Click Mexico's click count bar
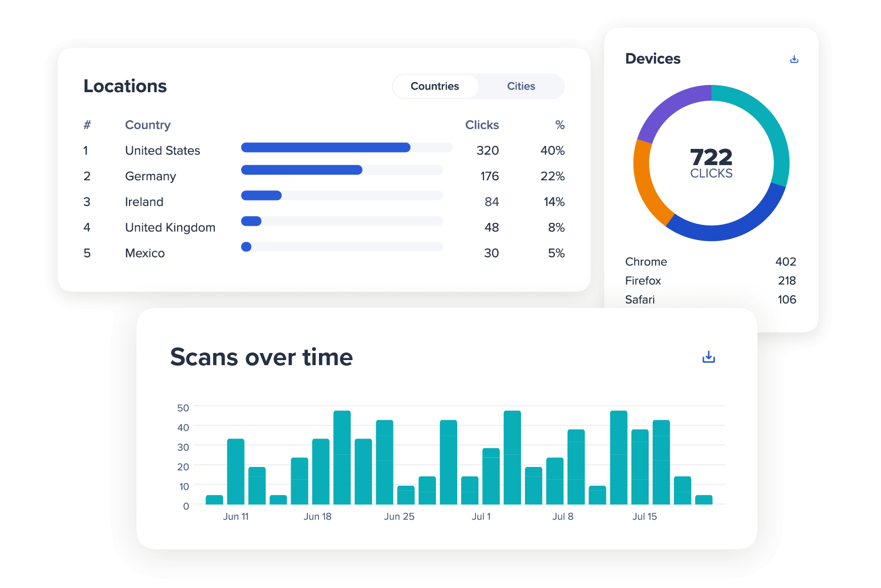Screen dimensions: 881x588 (x=246, y=247)
